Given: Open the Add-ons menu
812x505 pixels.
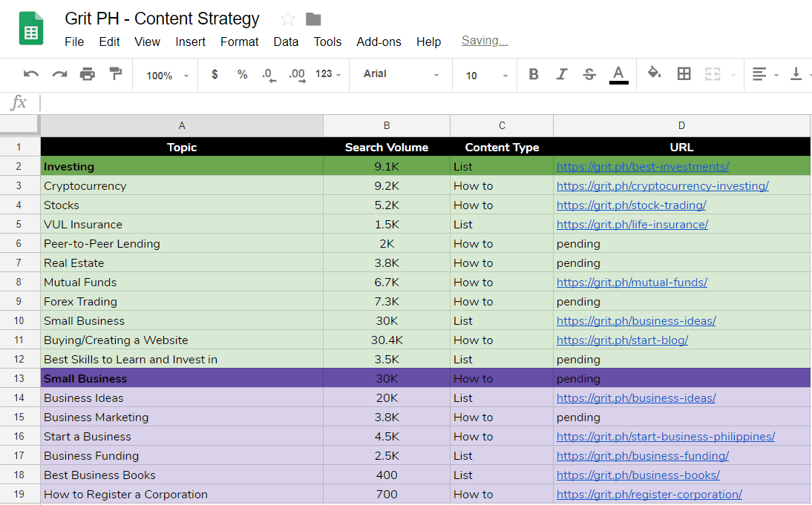Looking at the screenshot, I should click(379, 42).
